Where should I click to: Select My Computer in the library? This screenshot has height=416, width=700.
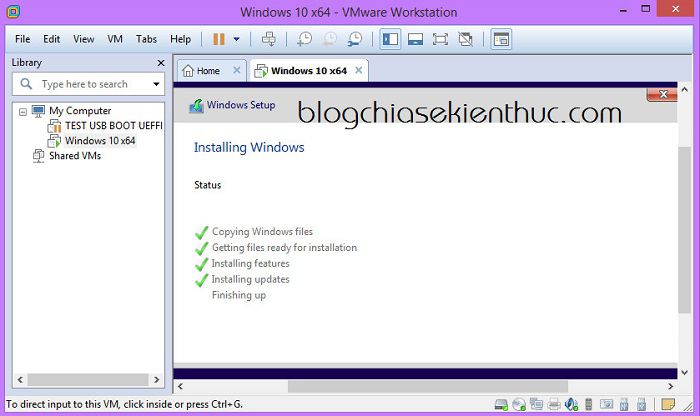point(80,111)
